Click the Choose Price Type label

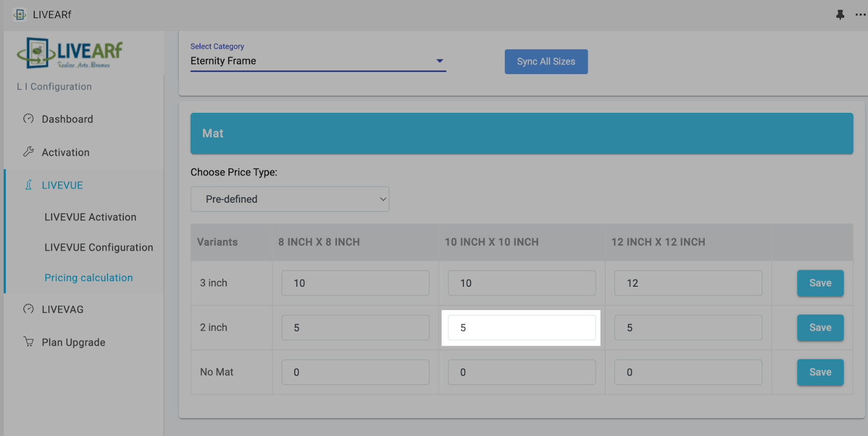pos(234,172)
